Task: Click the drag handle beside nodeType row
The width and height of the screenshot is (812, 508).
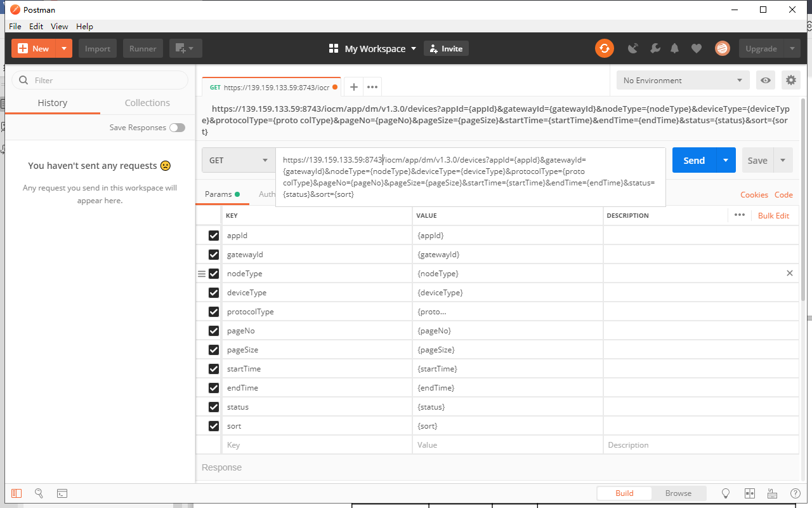Action: tap(202, 274)
